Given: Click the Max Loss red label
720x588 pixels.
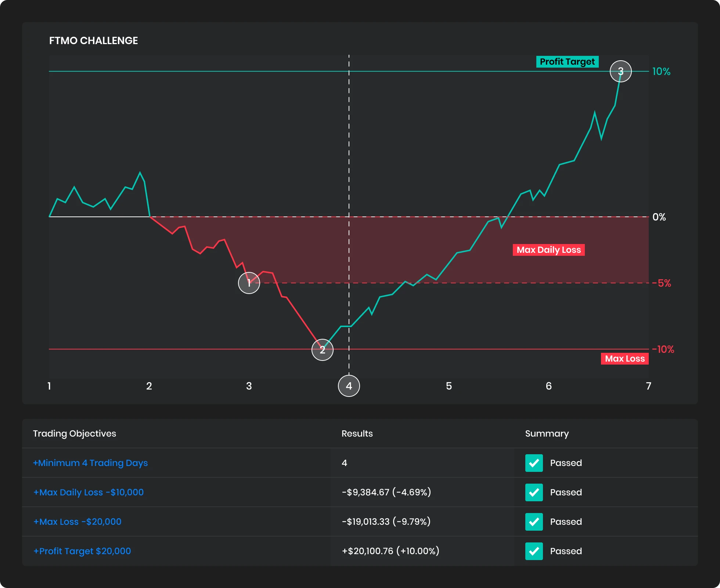Looking at the screenshot, I should tap(624, 359).
